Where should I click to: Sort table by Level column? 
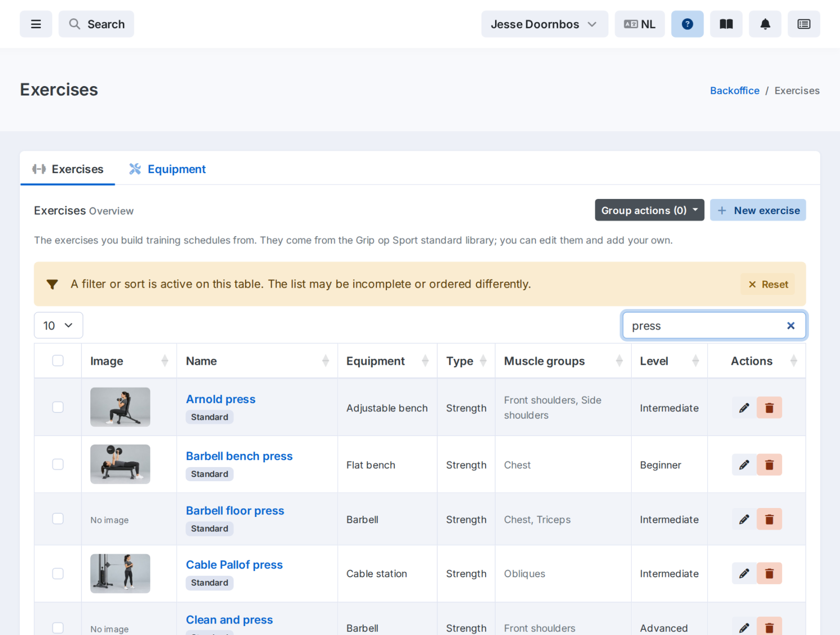coord(669,361)
